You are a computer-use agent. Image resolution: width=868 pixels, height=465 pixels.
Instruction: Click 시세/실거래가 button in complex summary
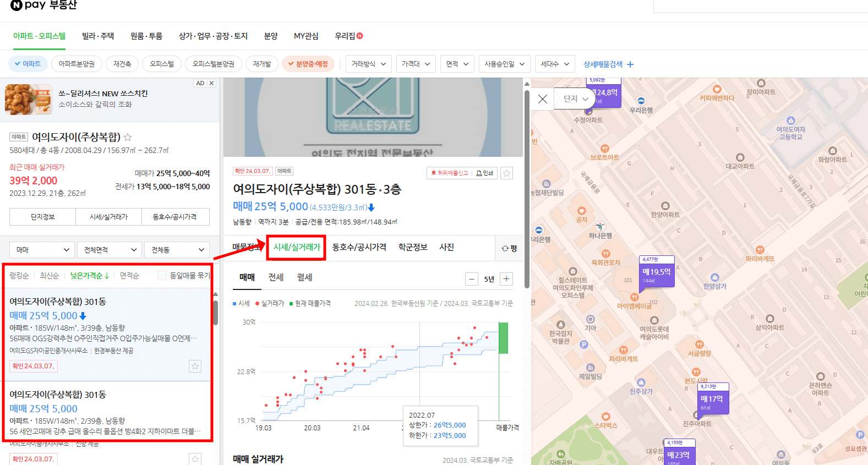[108, 217]
